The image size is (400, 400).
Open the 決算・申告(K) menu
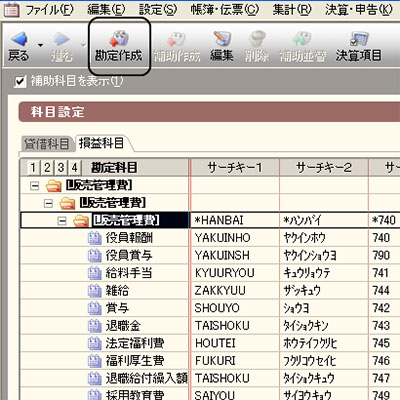click(359, 10)
